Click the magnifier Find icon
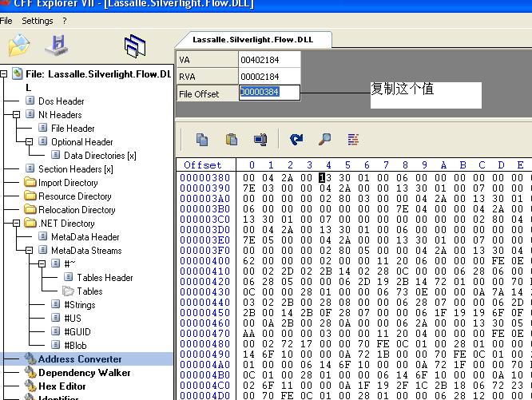Viewport: 532px width, 400px height. tap(324, 140)
